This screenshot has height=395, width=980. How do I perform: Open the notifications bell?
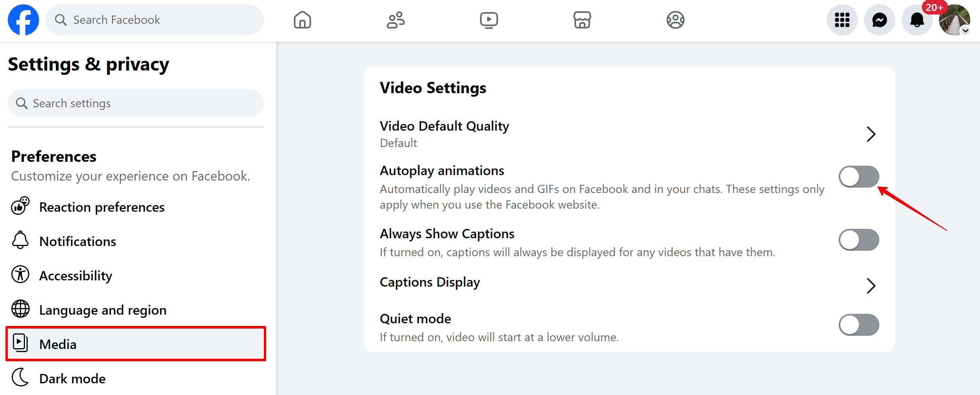[917, 20]
